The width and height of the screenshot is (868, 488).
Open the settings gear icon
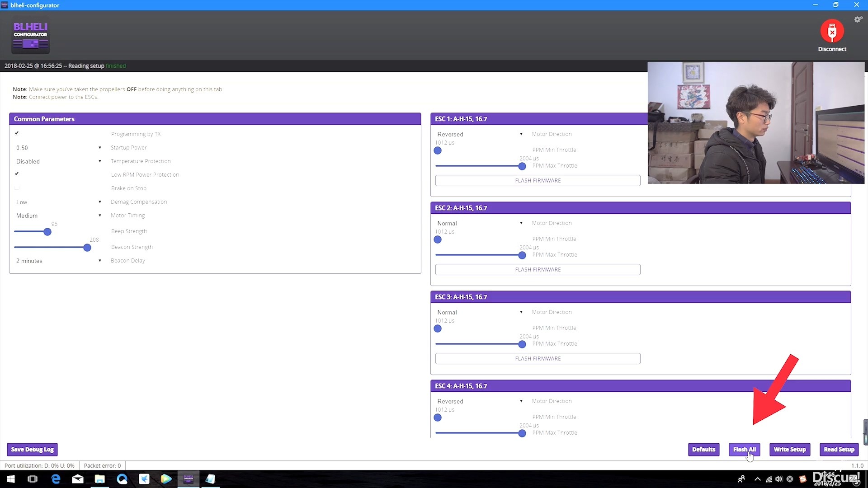pyautogui.click(x=858, y=19)
